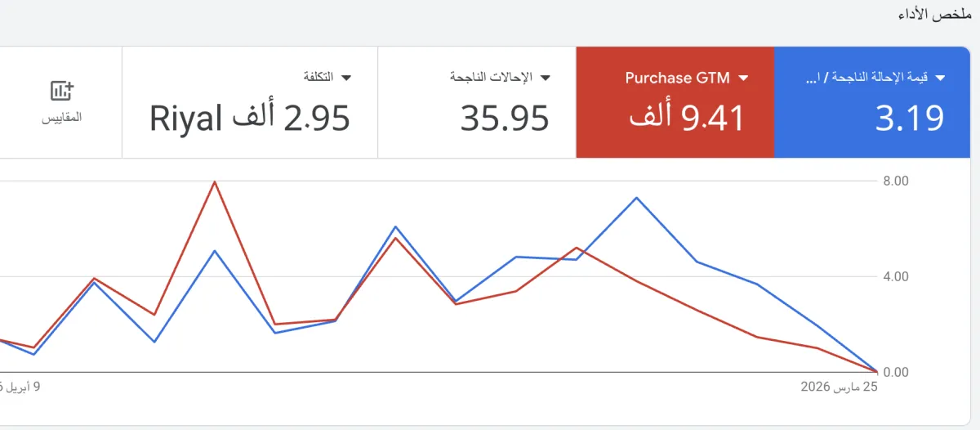Click the التكلفة metric title
This screenshot has width=980, height=430.
[318, 77]
